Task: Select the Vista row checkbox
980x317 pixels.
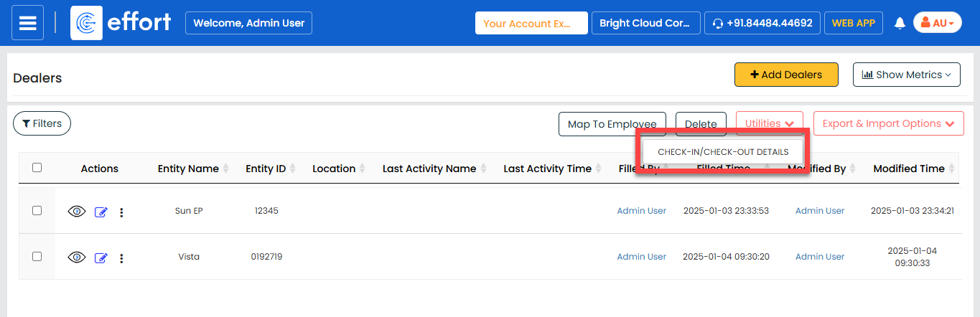Action: [x=37, y=256]
